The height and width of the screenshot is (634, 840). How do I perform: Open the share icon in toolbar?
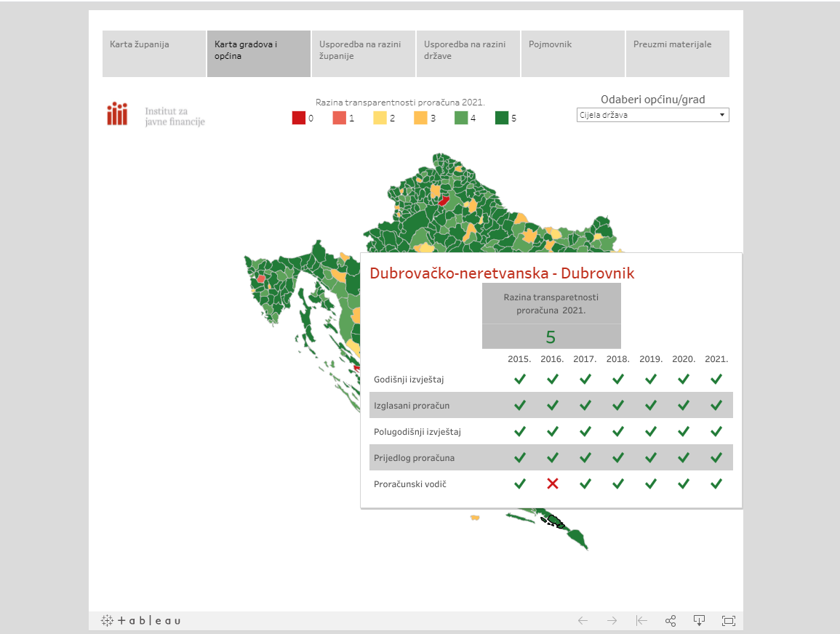point(671,620)
